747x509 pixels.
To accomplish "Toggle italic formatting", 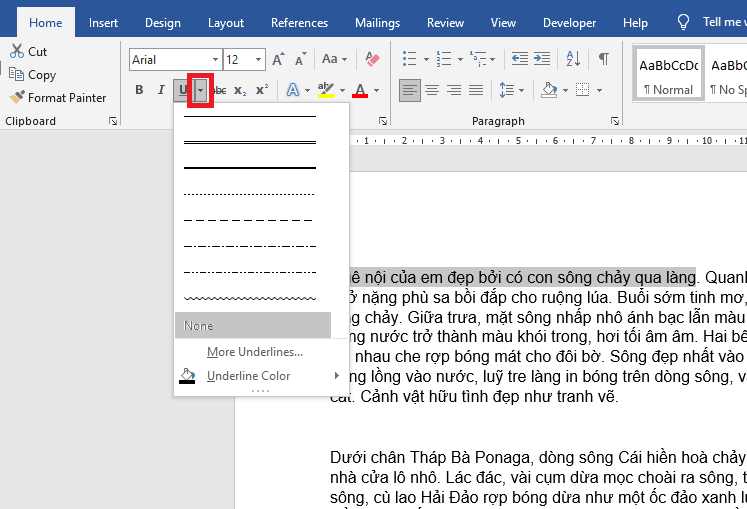I will [160, 91].
